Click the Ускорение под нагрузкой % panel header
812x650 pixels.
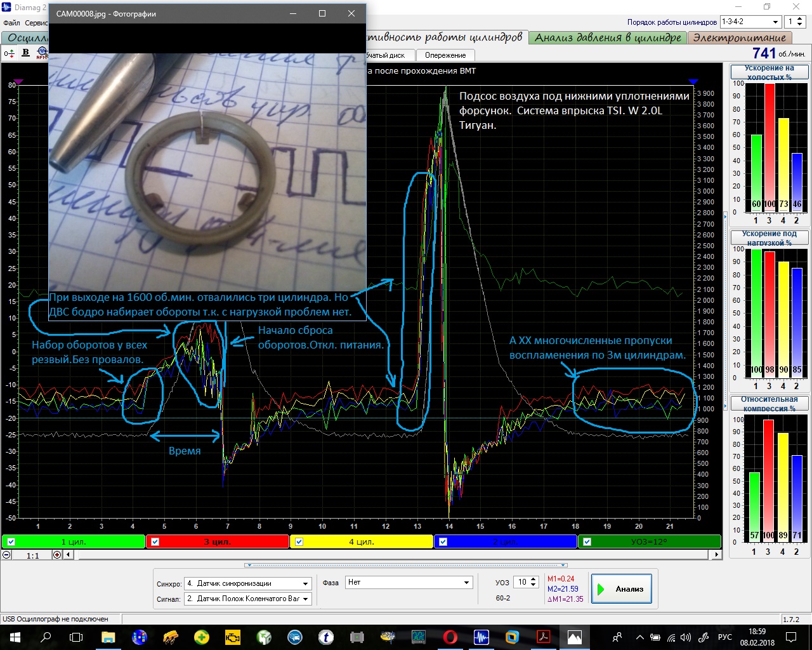(769, 237)
